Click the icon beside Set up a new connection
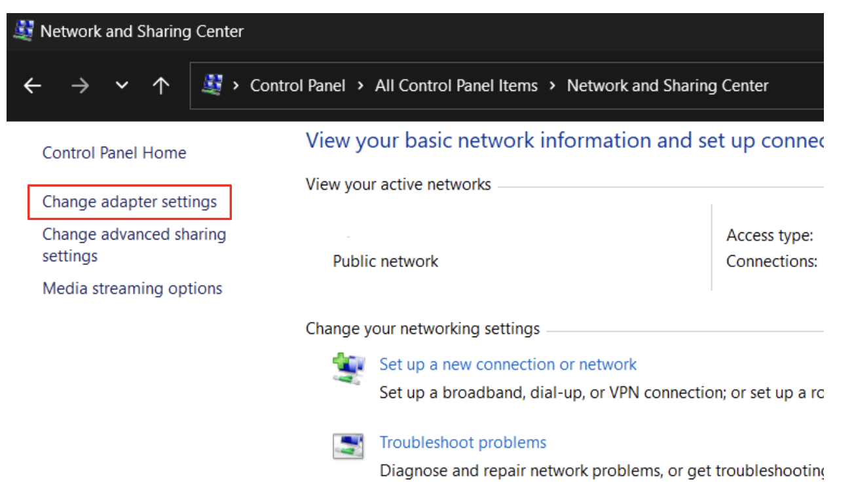The width and height of the screenshot is (854, 504). pyautogui.click(x=348, y=368)
